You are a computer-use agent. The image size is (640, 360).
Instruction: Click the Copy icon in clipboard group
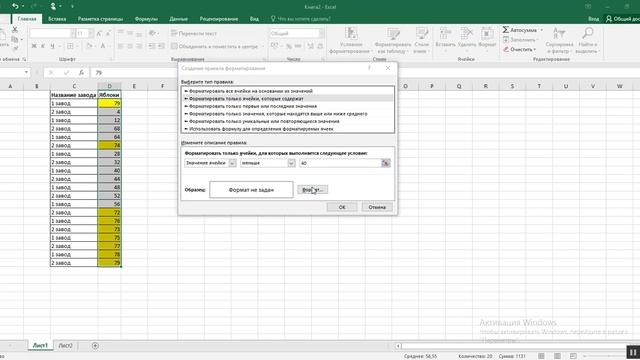tap(15, 40)
